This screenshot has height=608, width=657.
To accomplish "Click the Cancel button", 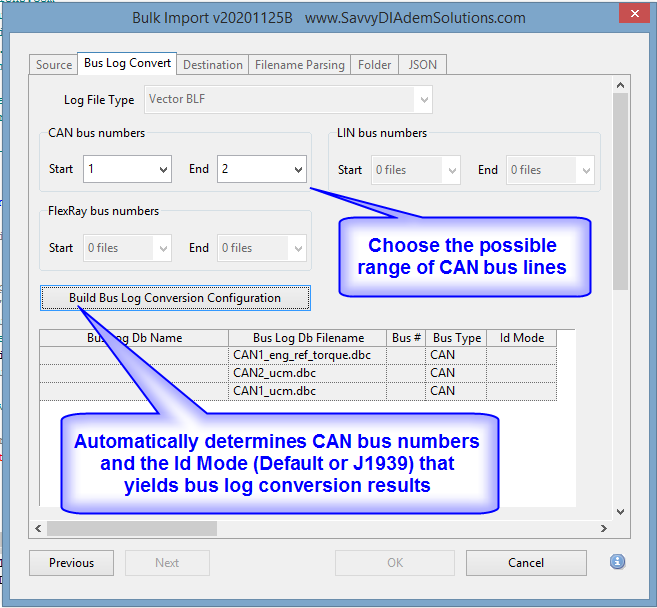I will 526,563.
